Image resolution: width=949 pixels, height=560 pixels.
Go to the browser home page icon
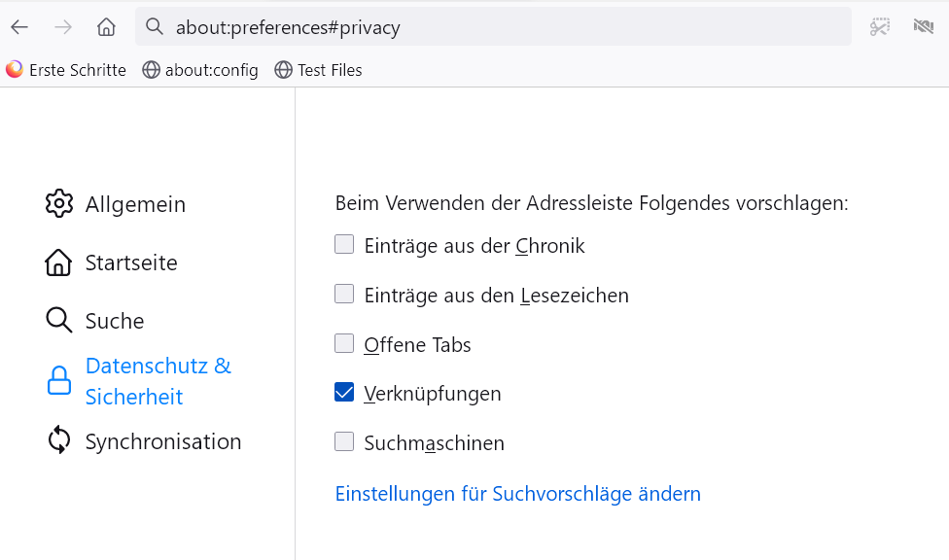(106, 27)
